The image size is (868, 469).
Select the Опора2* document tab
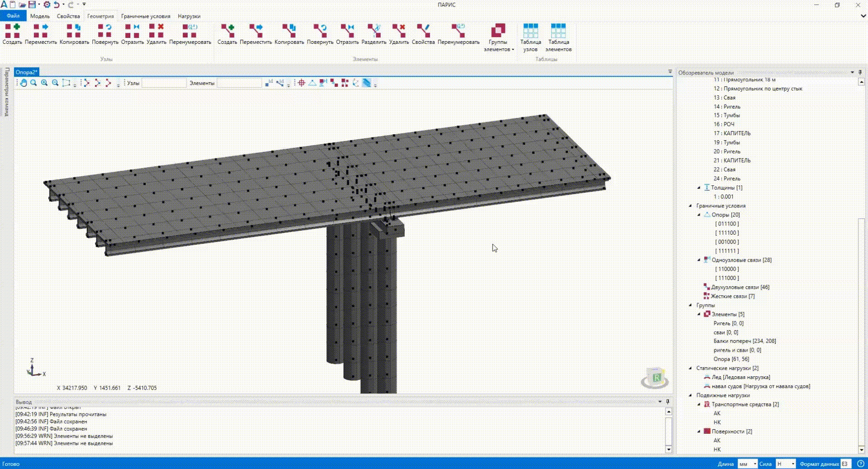tap(26, 72)
